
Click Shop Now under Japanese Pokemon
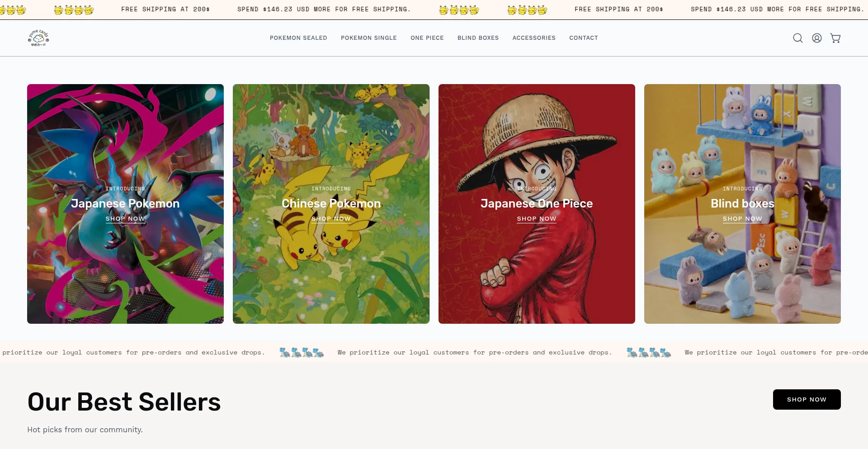click(125, 219)
